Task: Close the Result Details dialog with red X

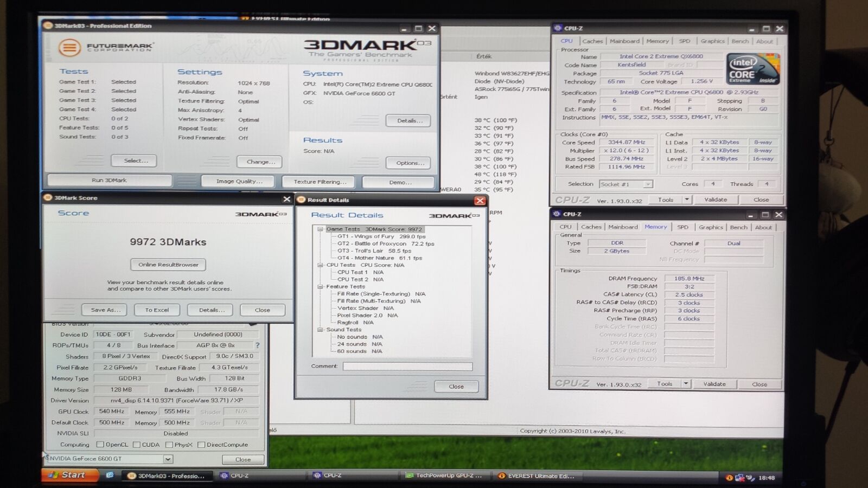Action: (480, 201)
